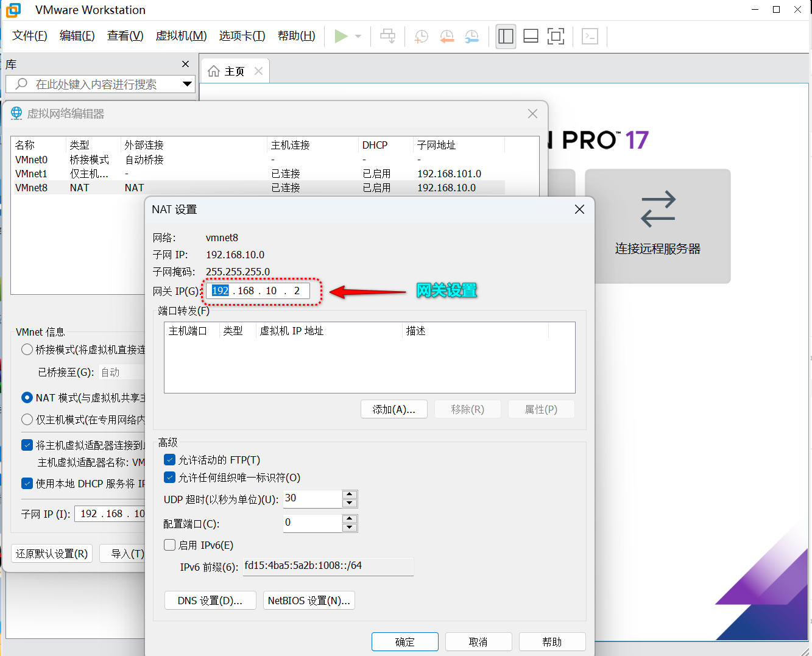Image resolution: width=812 pixels, height=656 pixels.
Task: Click the 子网 IP (I) field in network editor
Action: tap(110, 514)
